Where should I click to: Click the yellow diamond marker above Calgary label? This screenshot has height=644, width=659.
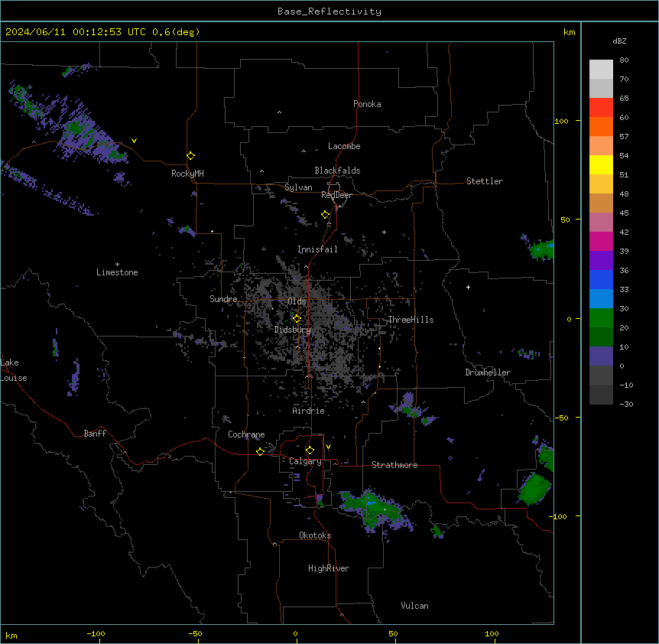[x=310, y=450]
